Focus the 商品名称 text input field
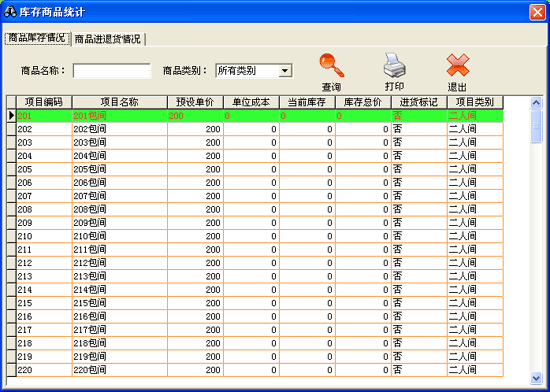The width and height of the screenshot is (550, 392). point(112,71)
